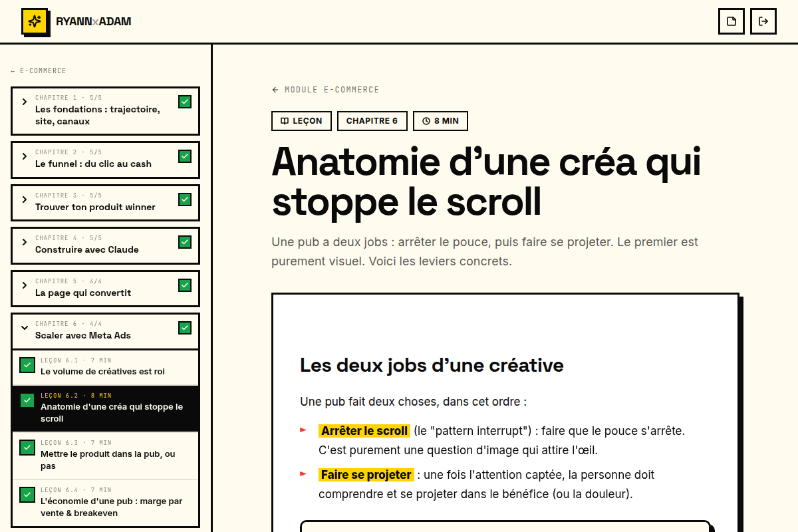
Task: Open Les fondations : trajectoire, site, canaux
Action: pyautogui.click(x=98, y=116)
